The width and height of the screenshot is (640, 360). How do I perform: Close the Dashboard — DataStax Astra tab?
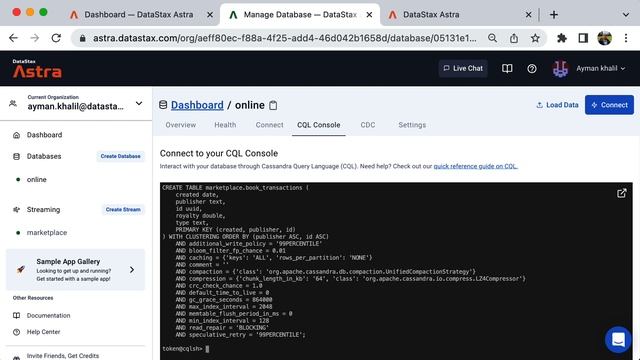click(210, 15)
